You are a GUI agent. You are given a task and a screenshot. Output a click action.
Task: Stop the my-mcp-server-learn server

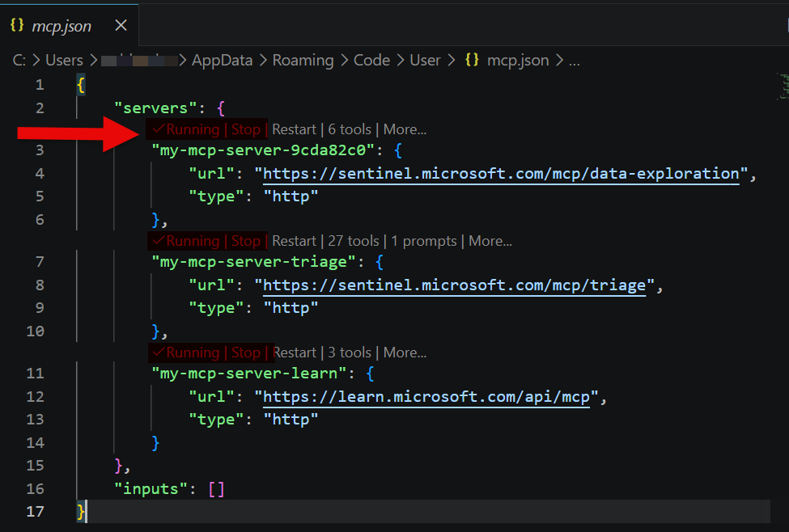coord(246,353)
